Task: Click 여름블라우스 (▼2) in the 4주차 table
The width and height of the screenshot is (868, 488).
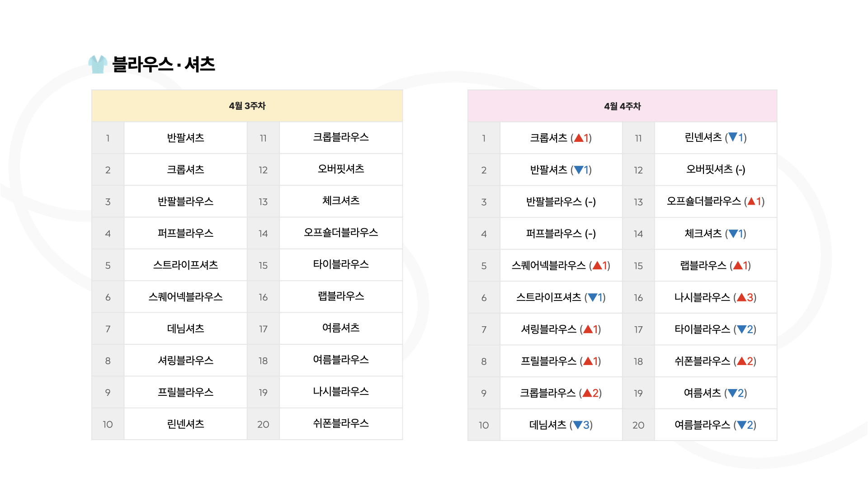Action: (716, 425)
